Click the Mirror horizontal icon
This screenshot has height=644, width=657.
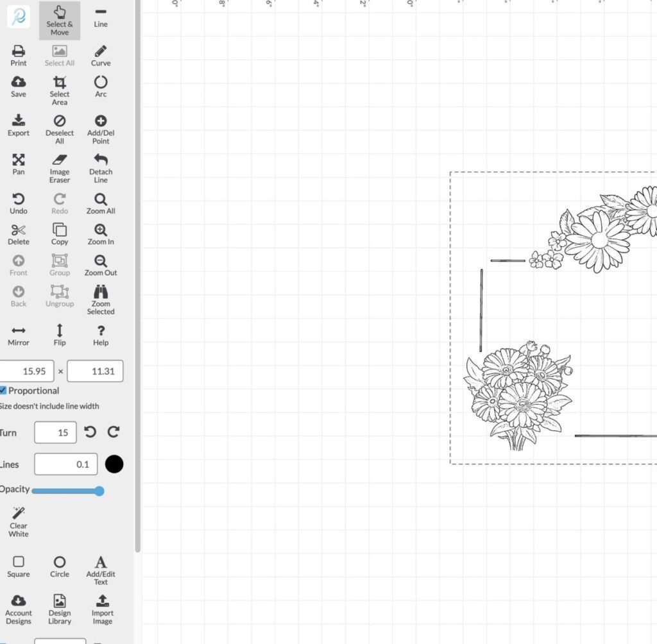click(x=19, y=334)
